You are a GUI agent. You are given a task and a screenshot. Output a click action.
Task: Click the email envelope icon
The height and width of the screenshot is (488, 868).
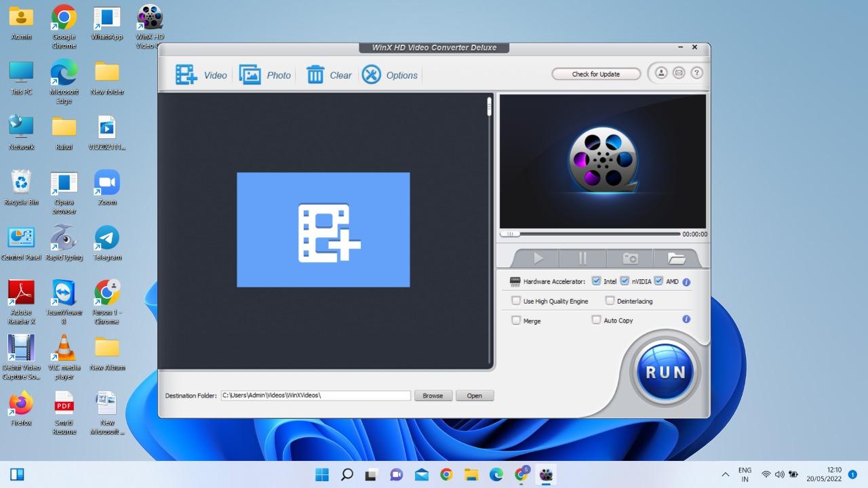tap(678, 73)
